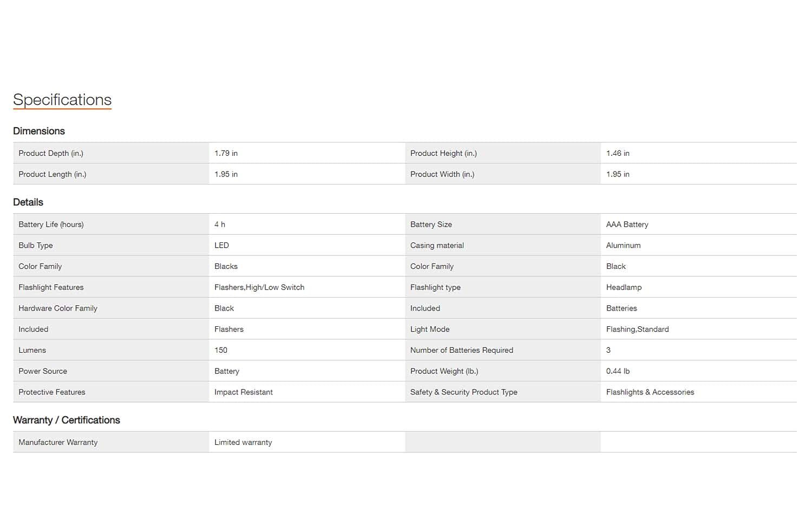This screenshot has height=527, width=812.
Task: Click the Flashers,High/Low Switch value
Action: click(259, 287)
